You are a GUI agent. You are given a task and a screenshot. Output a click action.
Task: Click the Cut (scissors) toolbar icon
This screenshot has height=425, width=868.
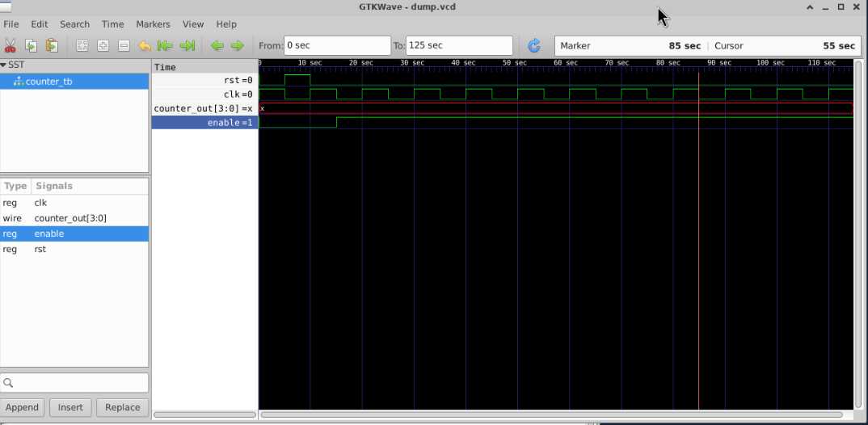[11, 46]
